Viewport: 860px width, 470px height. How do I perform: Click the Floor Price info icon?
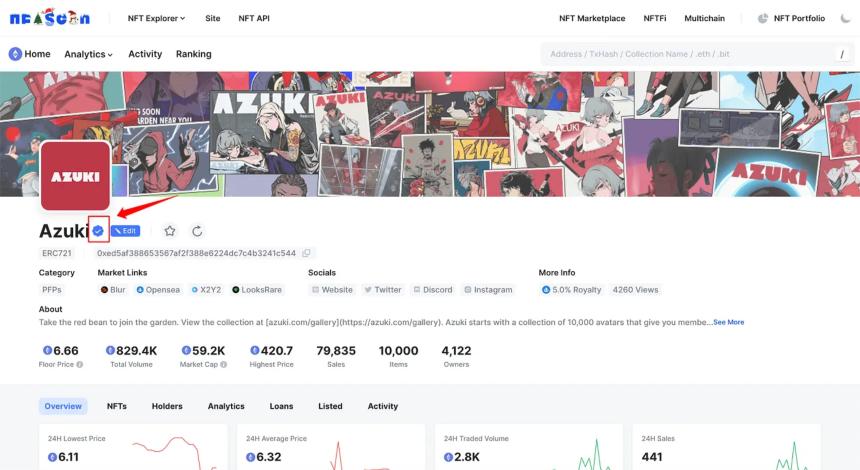[80, 364]
